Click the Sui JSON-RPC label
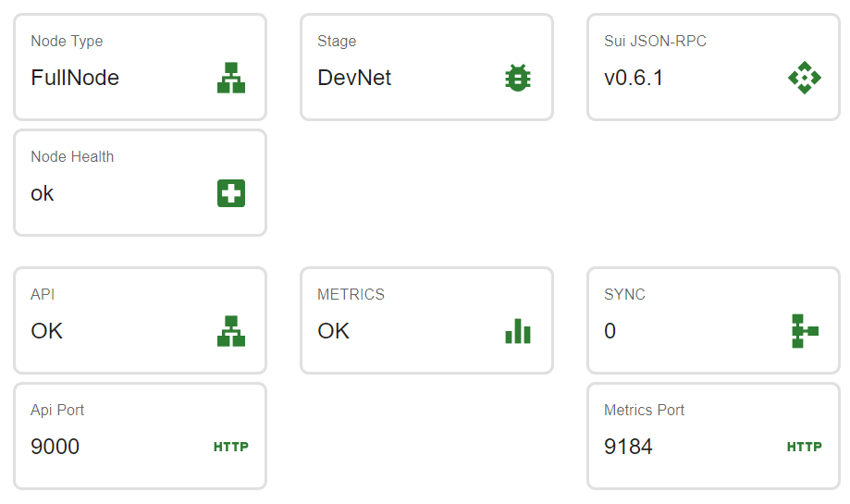850x504 pixels. (x=655, y=42)
